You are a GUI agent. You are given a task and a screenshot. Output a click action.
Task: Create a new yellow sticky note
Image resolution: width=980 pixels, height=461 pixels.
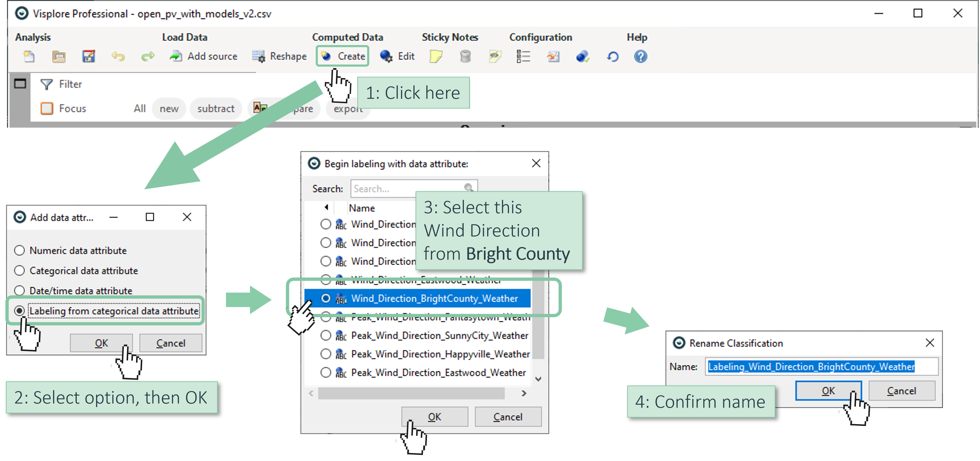(436, 56)
